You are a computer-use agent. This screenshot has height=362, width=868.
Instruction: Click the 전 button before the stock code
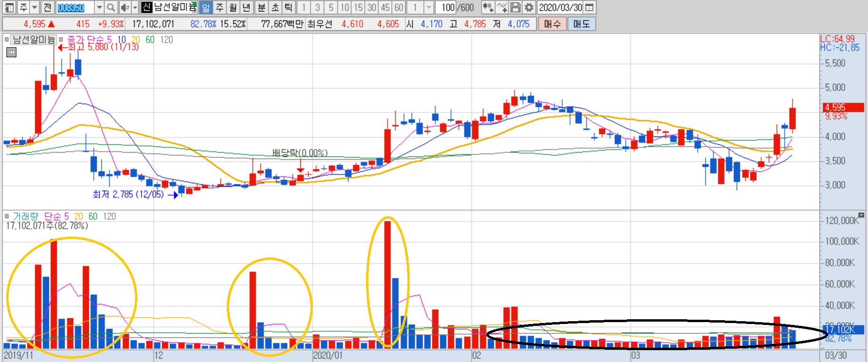click(48, 7)
